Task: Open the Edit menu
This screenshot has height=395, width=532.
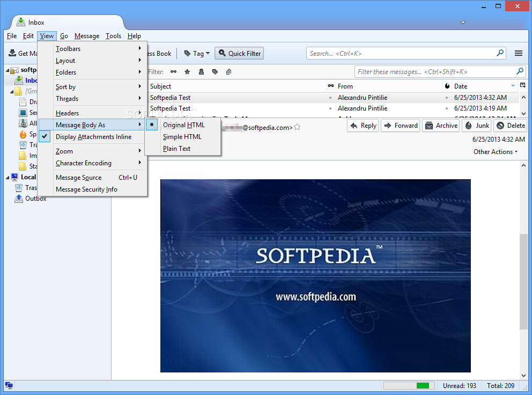Action: [28, 36]
